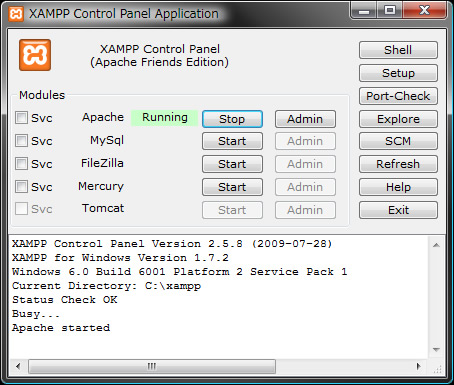Viewport: 454px width, 385px height.
Task: Tick the FileZilla Svc checkbox
Action: click(21, 164)
